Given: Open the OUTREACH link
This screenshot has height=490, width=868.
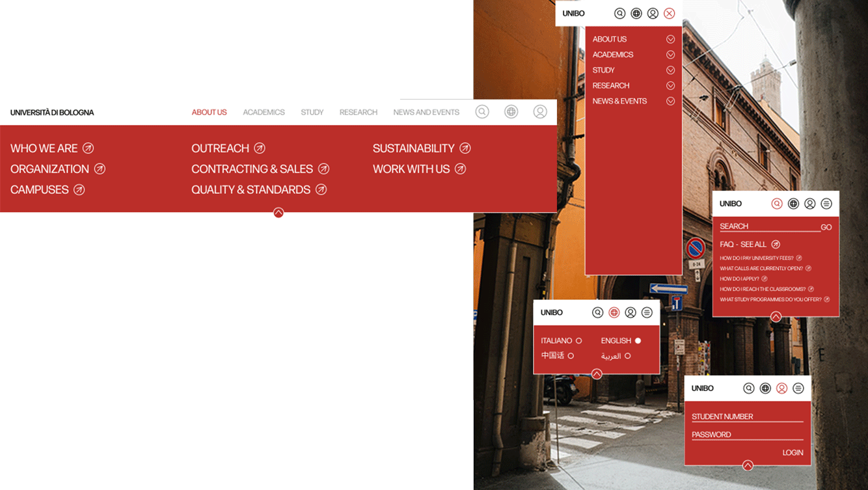Looking at the screenshot, I should point(228,148).
